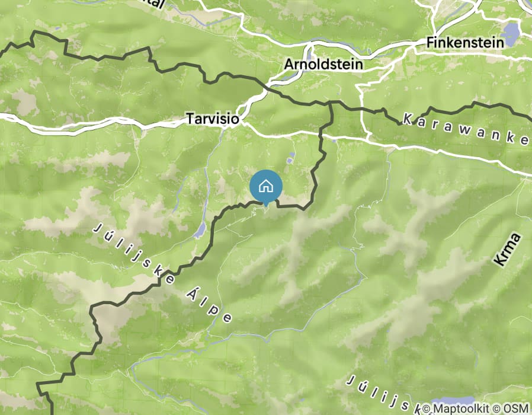
Task: Click the Arnoldstein place name
Action: tap(323, 64)
